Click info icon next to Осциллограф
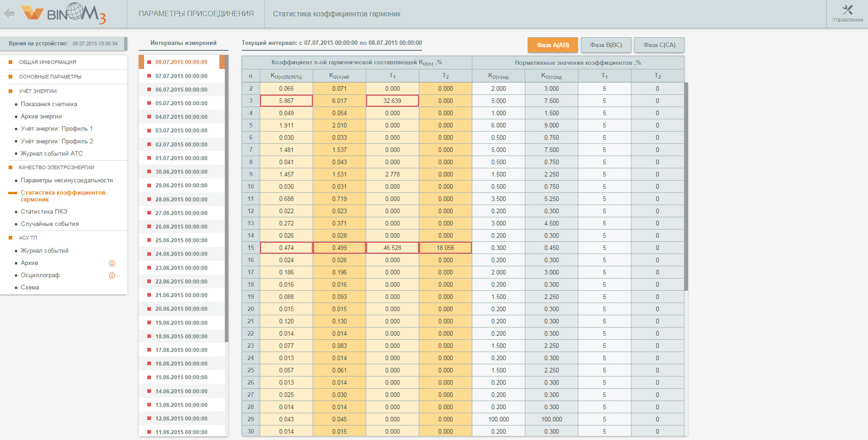This screenshot has height=440, width=868. (x=112, y=275)
